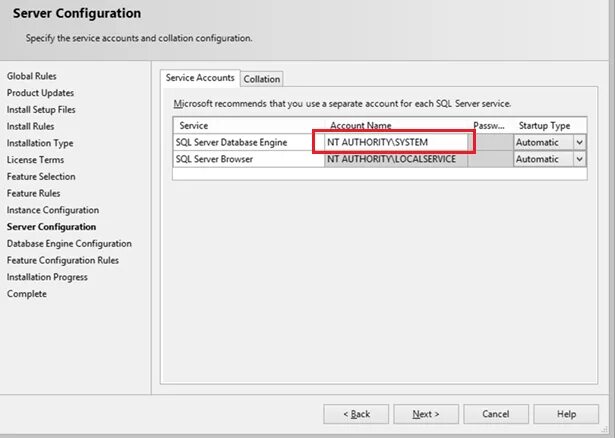
Task: Click Install Setup Files step
Action: (41, 110)
